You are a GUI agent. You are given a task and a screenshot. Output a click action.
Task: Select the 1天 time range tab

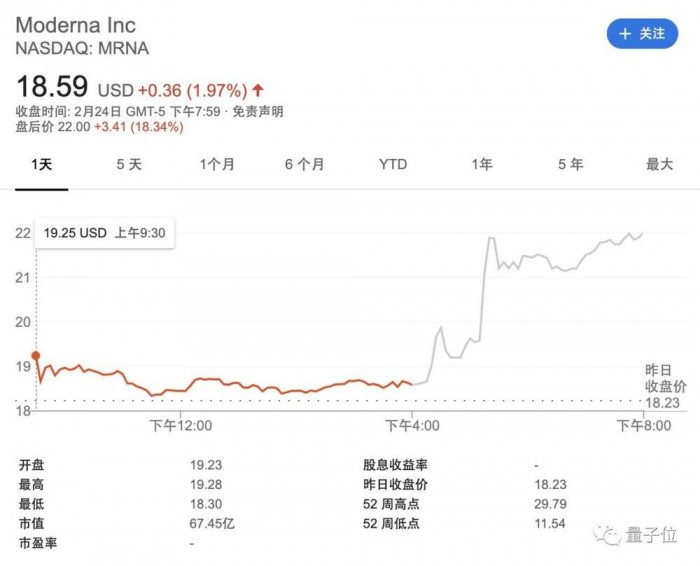42,164
